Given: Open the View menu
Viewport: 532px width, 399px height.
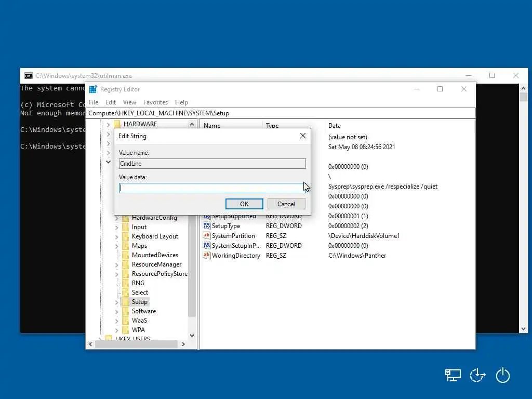Looking at the screenshot, I should (x=129, y=102).
